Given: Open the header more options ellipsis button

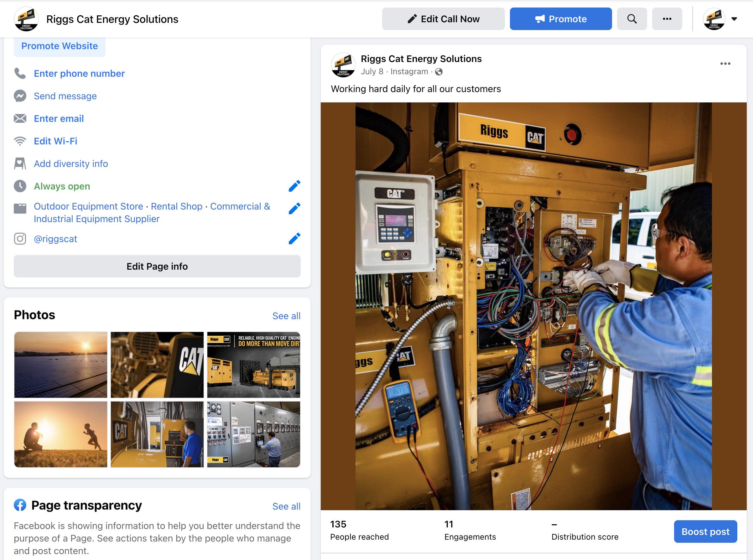Looking at the screenshot, I should 667,19.
